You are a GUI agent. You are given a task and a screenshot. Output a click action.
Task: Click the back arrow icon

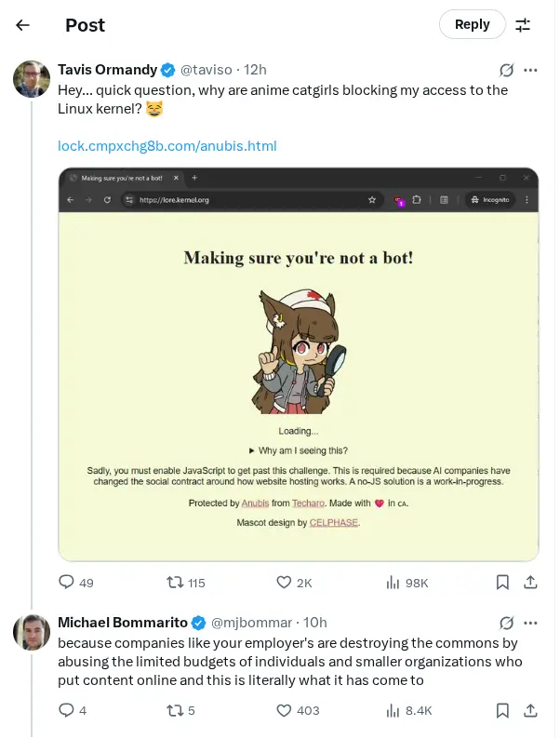click(22, 25)
